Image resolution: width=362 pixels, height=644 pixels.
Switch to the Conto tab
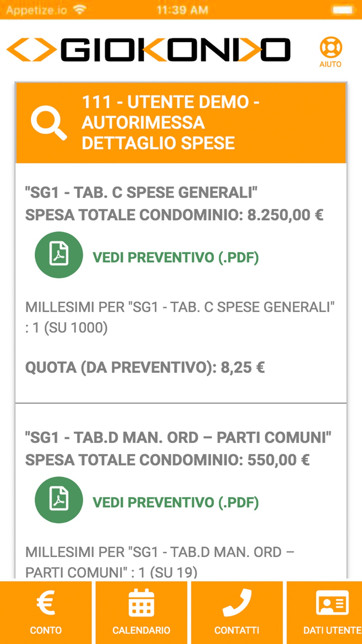(x=46, y=630)
